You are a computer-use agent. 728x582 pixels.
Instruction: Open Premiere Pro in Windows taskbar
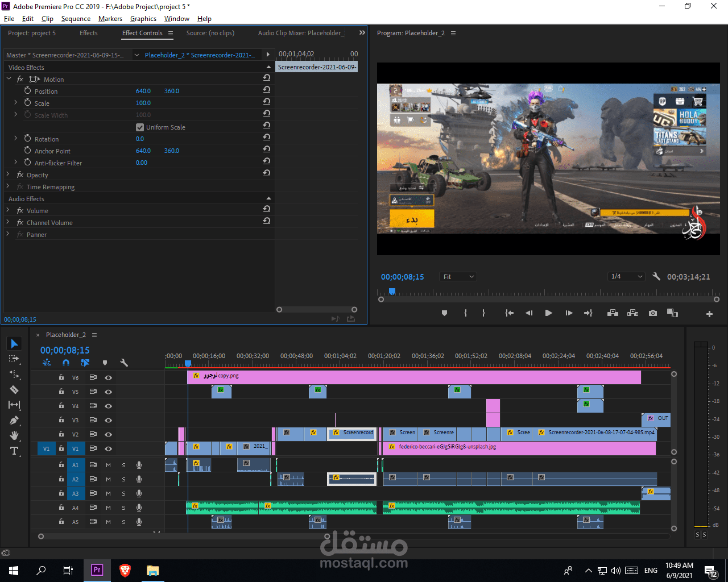(97, 570)
